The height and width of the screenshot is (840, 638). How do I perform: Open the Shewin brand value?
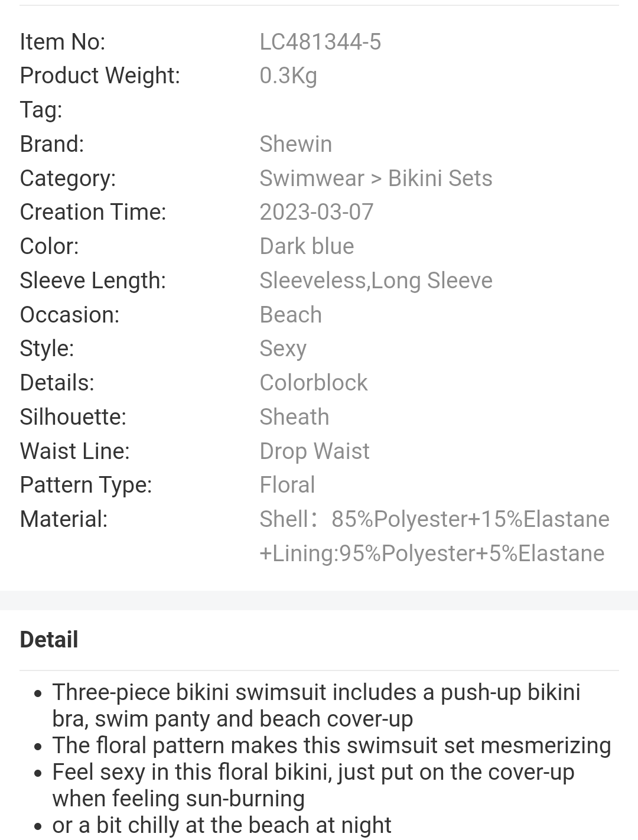[x=295, y=144]
